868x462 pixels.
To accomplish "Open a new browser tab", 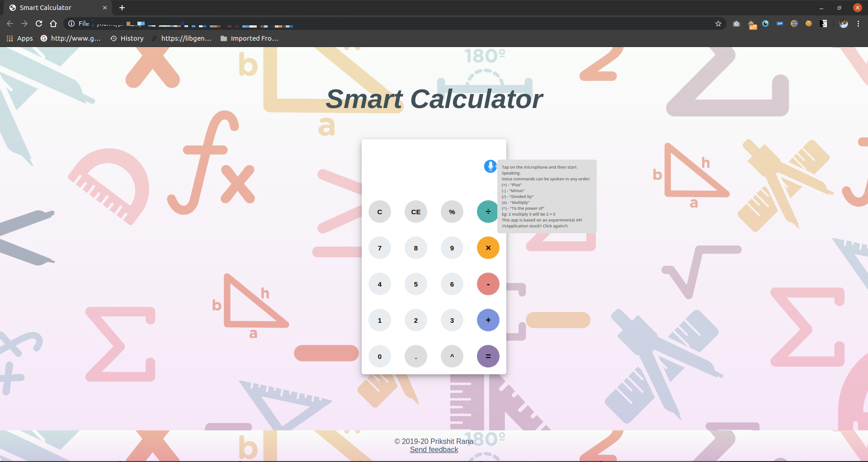I will (x=122, y=8).
